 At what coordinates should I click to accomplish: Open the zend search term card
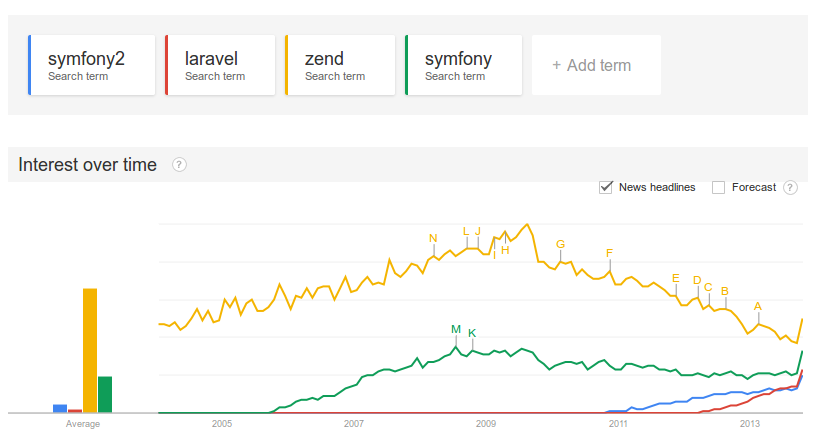(x=340, y=65)
